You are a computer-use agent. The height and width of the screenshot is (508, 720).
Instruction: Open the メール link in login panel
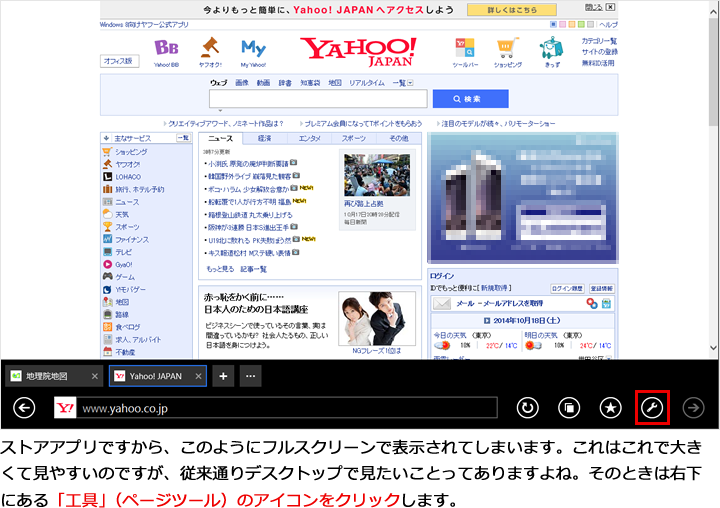click(465, 303)
